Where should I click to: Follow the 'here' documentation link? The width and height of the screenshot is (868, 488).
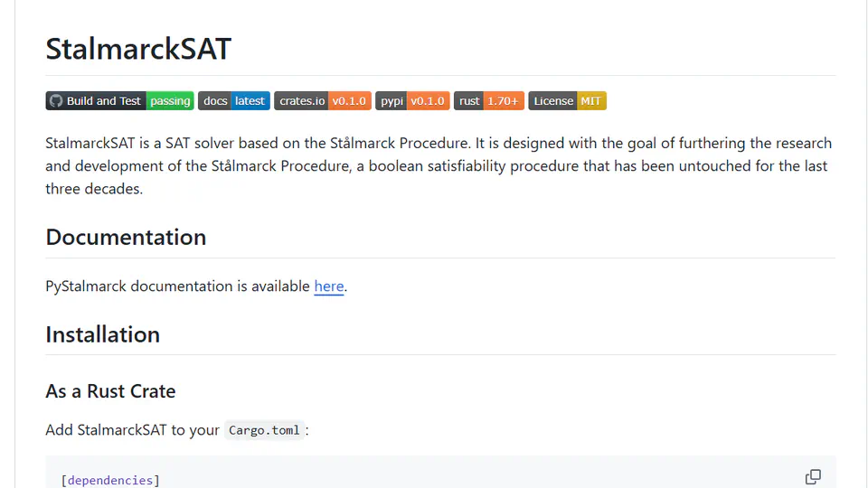coord(329,286)
